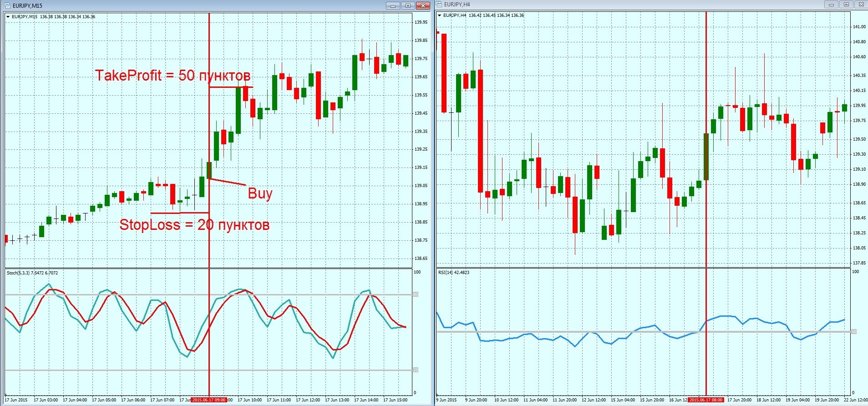Click the EURJPY,M15 window title icon
This screenshot has height=406, width=868.
(x=7, y=5)
